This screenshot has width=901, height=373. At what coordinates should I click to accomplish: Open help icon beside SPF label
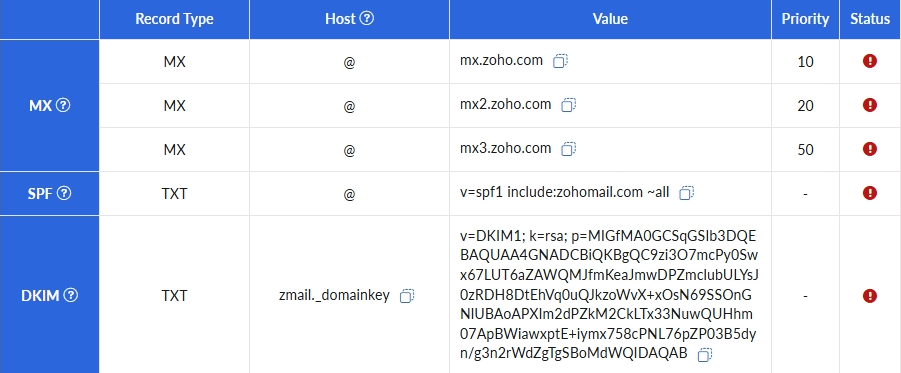click(65, 194)
